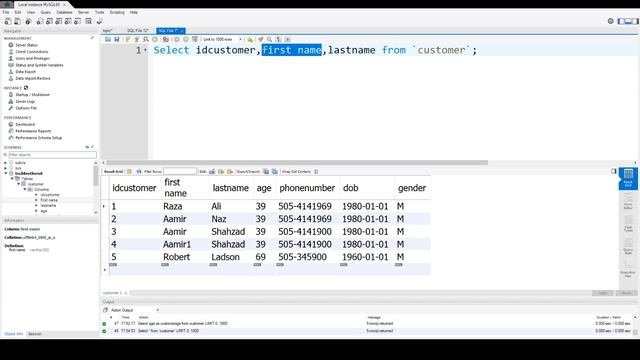The width and height of the screenshot is (640, 360).
Task: Roll back the current transaction icon
Action: pos(186,40)
